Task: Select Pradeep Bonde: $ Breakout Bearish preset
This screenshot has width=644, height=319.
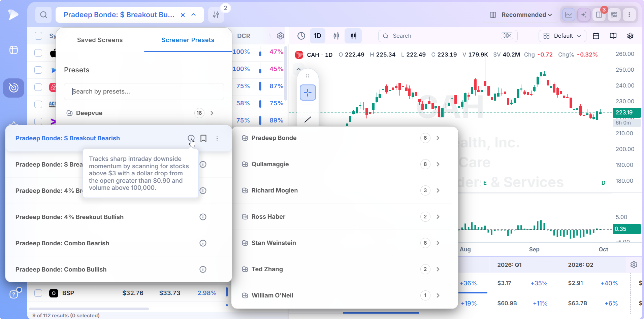Action: pyautogui.click(x=68, y=138)
